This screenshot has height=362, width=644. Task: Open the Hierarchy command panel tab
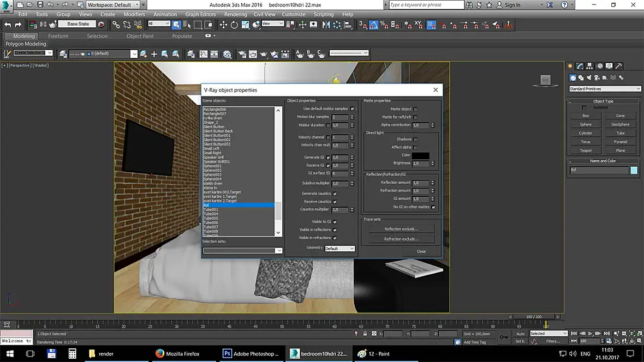click(x=590, y=66)
